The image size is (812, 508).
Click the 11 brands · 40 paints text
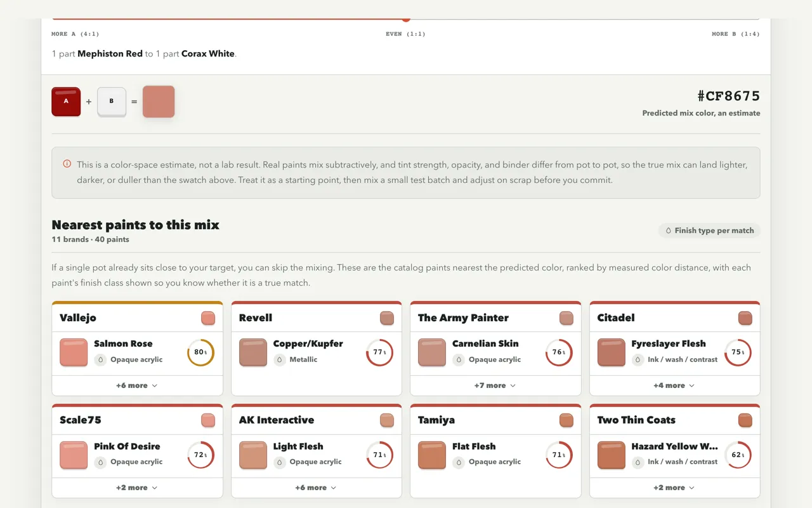coord(90,239)
